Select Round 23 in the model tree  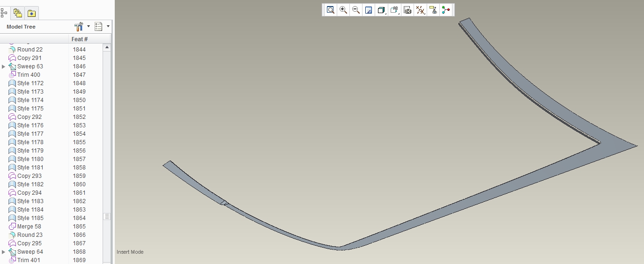30,235
